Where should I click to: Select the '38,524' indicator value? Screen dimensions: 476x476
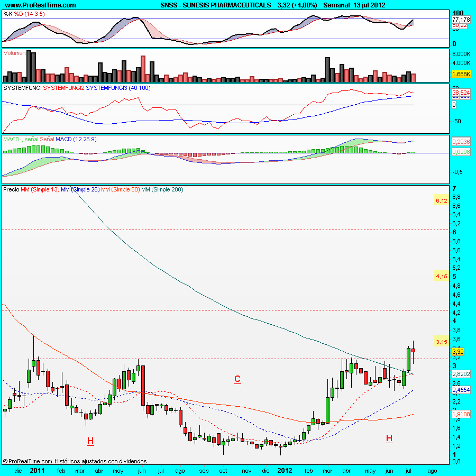point(461,93)
